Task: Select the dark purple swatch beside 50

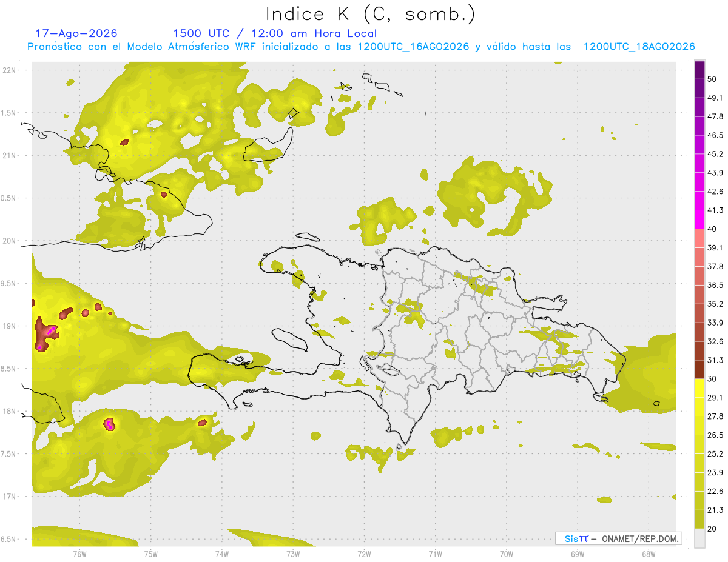Action: pos(700,70)
